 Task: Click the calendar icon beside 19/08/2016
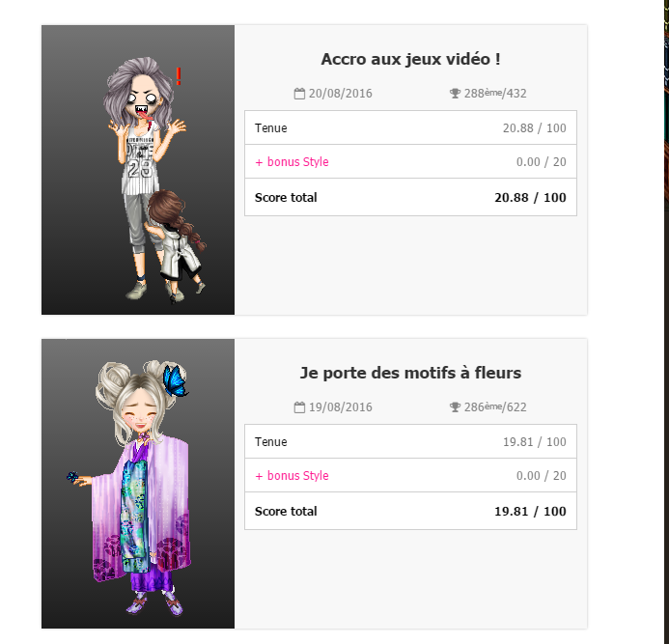299,407
